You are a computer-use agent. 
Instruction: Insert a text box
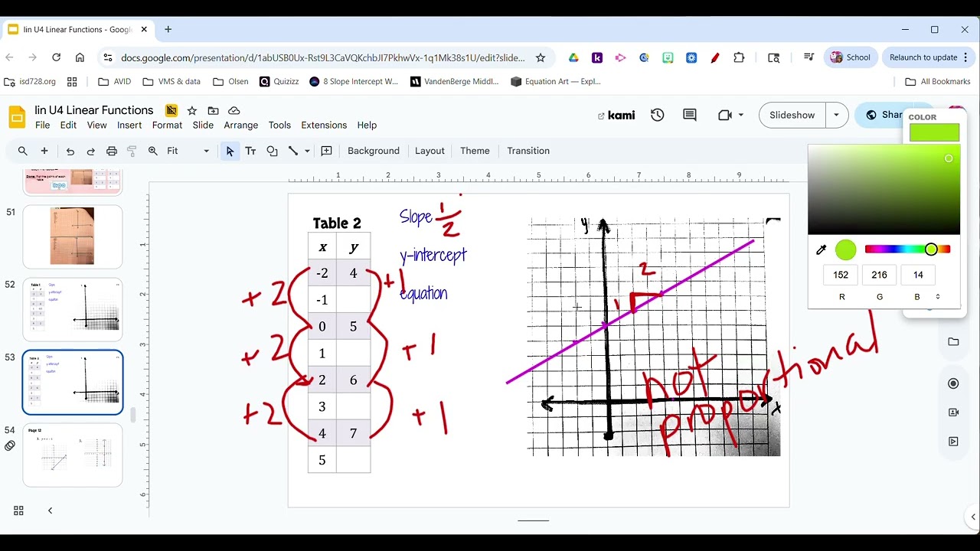coord(250,151)
